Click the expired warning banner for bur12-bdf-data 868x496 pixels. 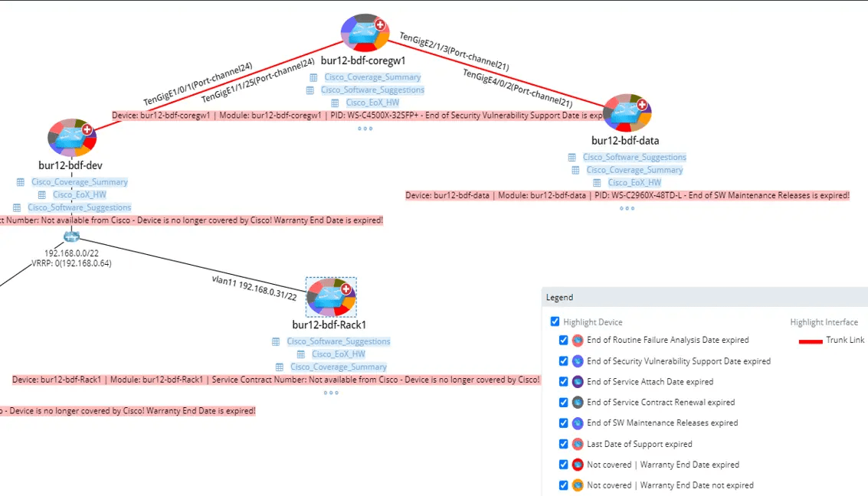tap(627, 195)
